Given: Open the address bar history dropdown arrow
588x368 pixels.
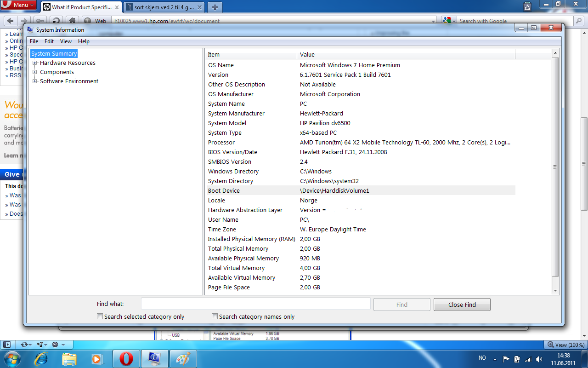Looking at the screenshot, I should 434,21.
